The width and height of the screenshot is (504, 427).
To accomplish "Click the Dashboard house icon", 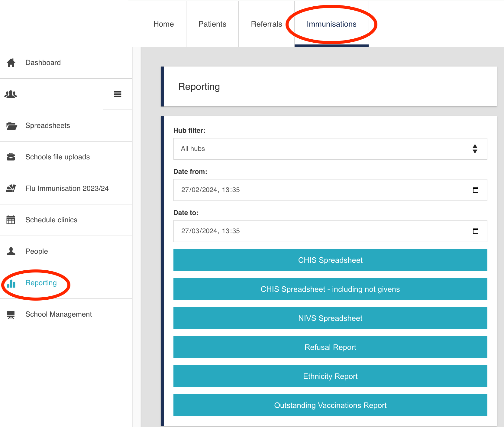I will 11,63.
